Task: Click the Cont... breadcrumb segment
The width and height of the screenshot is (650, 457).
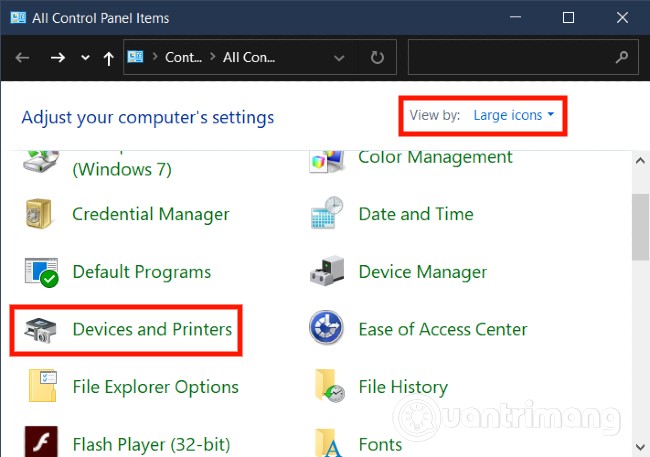Action: (x=183, y=57)
